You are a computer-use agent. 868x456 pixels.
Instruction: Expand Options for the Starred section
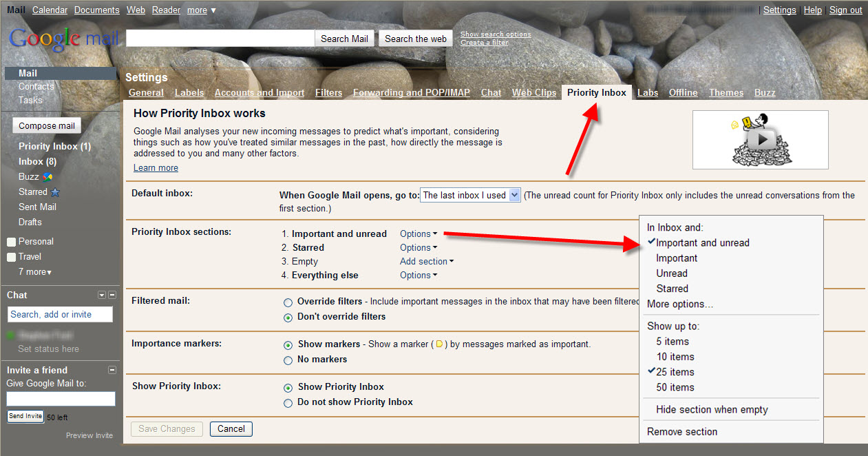point(418,248)
